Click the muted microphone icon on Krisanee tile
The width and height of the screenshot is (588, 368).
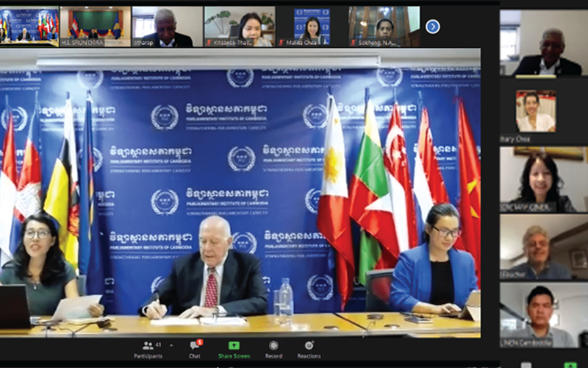(x=209, y=43)
